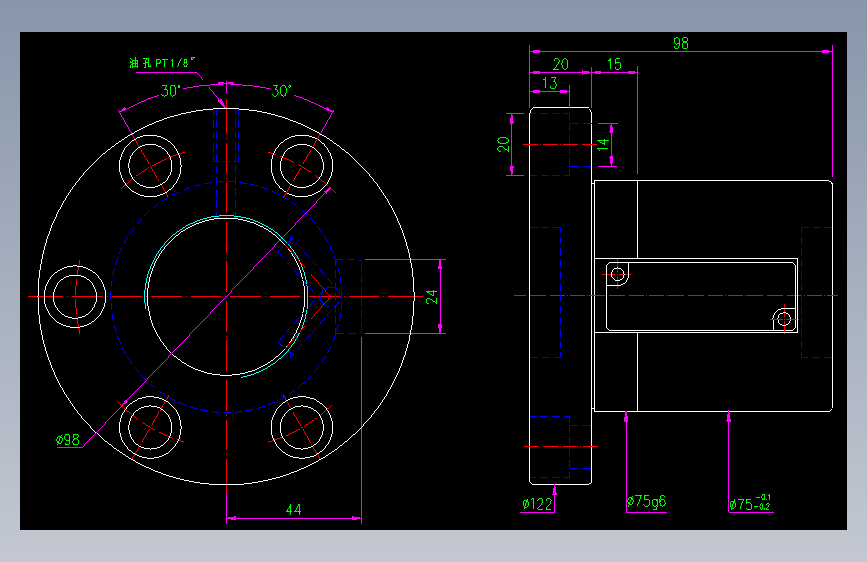Click the left 30° angle dimension
Viewport: 867px width, 562px height.
(x=171, y=91)
